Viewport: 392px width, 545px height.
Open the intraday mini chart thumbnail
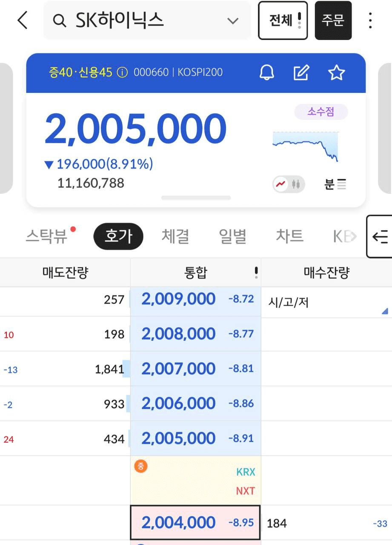pos(306,146)
